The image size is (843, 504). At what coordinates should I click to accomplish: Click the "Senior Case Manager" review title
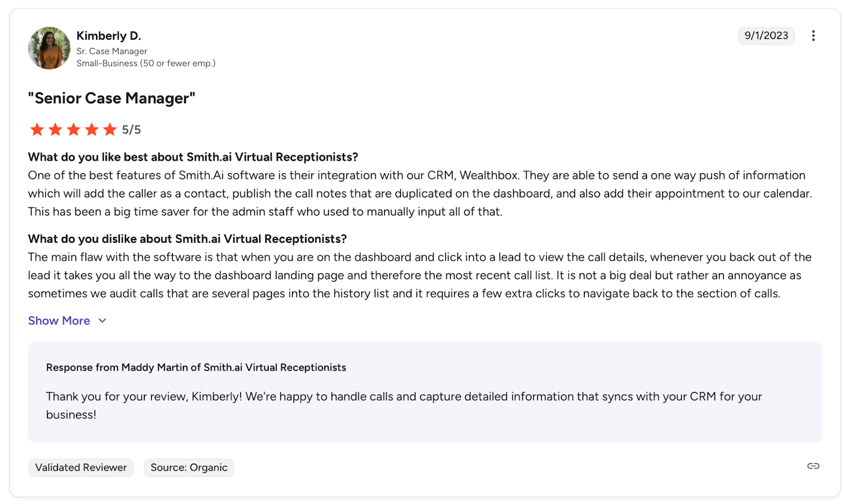tap(111, 98)
